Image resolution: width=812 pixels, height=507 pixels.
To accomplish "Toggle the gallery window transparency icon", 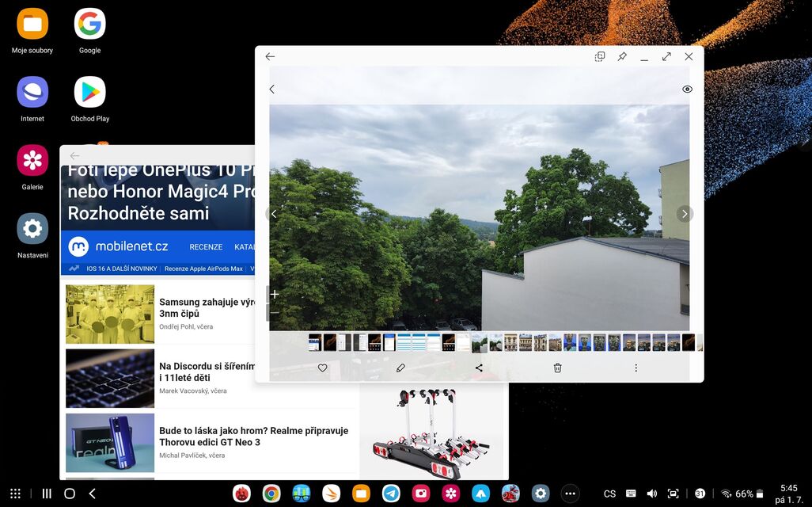I will pos(600,57).
